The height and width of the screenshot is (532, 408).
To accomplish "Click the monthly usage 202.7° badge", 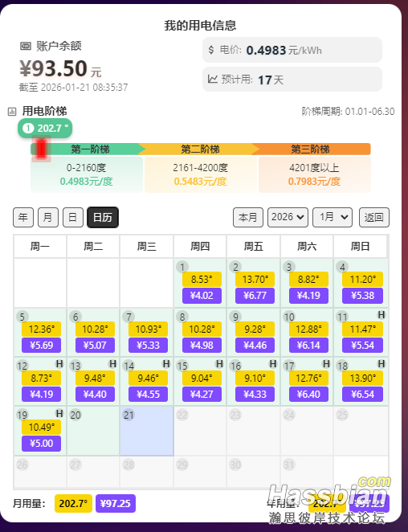I will [x=73, y=503].
